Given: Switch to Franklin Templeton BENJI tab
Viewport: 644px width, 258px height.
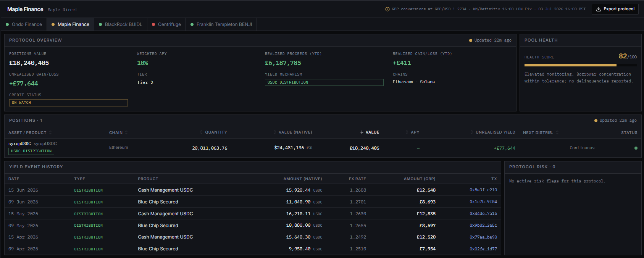Looking at the screenshot, I should coord(221,24).
